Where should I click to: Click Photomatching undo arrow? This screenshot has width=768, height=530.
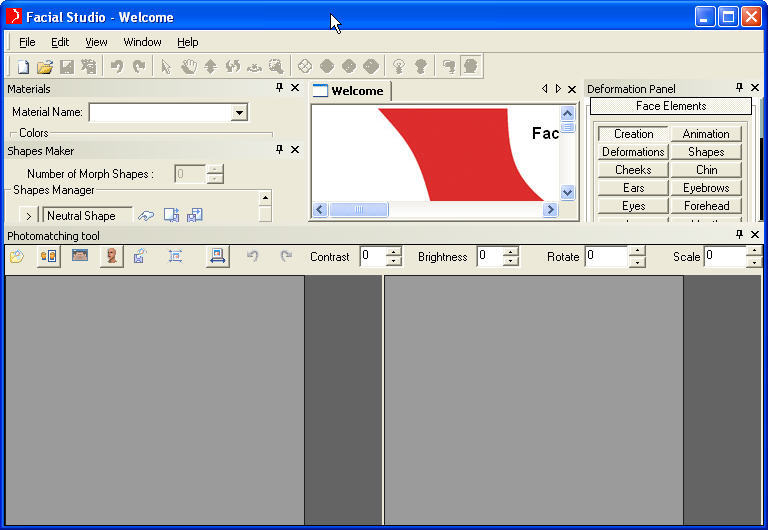point(252,256)
